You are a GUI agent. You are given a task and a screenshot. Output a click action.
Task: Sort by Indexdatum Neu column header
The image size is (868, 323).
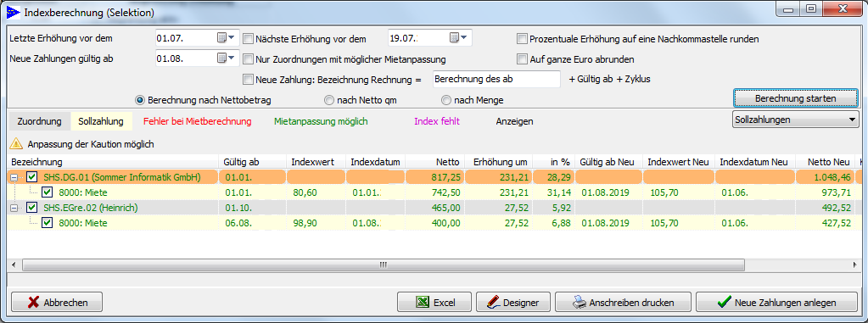(x=755, y=162)
